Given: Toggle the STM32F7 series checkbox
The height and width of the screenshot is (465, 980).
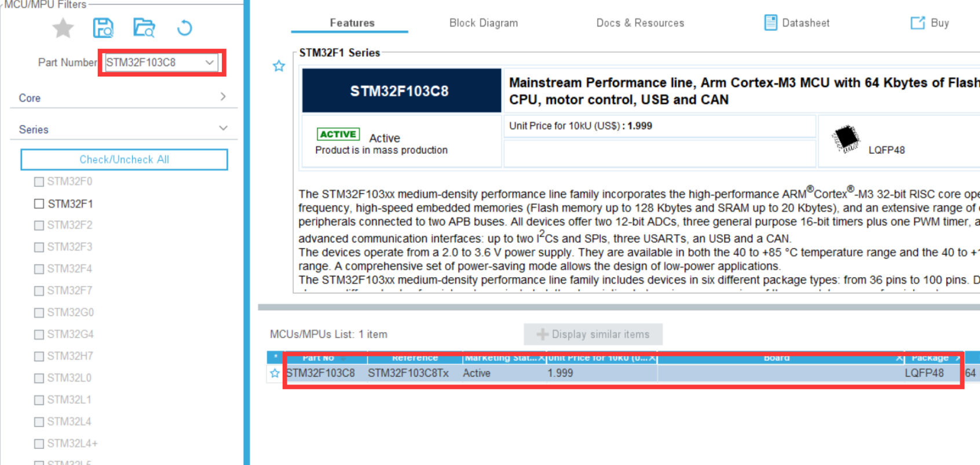Looking at the screenshot, I should [x=39, y=290].
